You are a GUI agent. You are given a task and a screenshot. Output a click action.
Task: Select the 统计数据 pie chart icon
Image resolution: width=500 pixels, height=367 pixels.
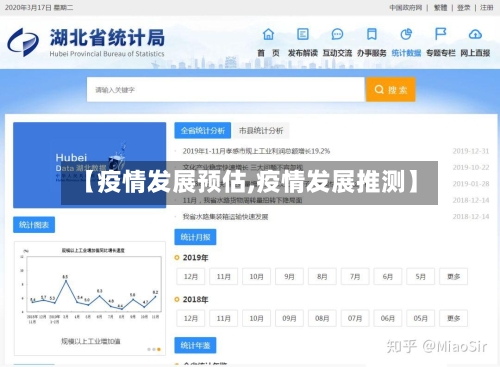tap(406, 34)
